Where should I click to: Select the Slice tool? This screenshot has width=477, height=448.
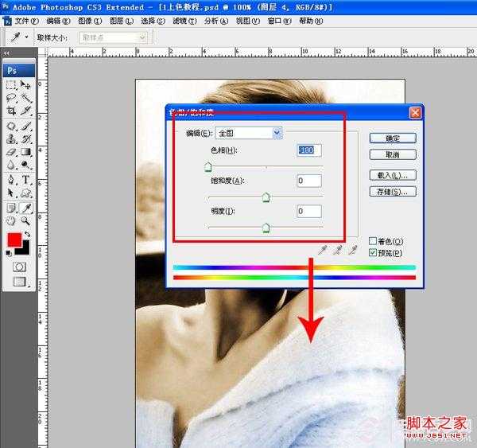pos(26,111)
